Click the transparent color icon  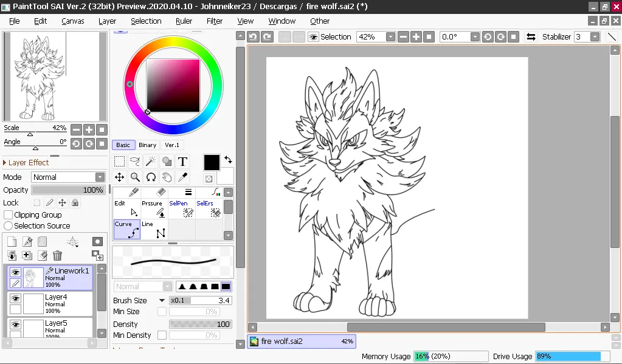coord(209,179)
